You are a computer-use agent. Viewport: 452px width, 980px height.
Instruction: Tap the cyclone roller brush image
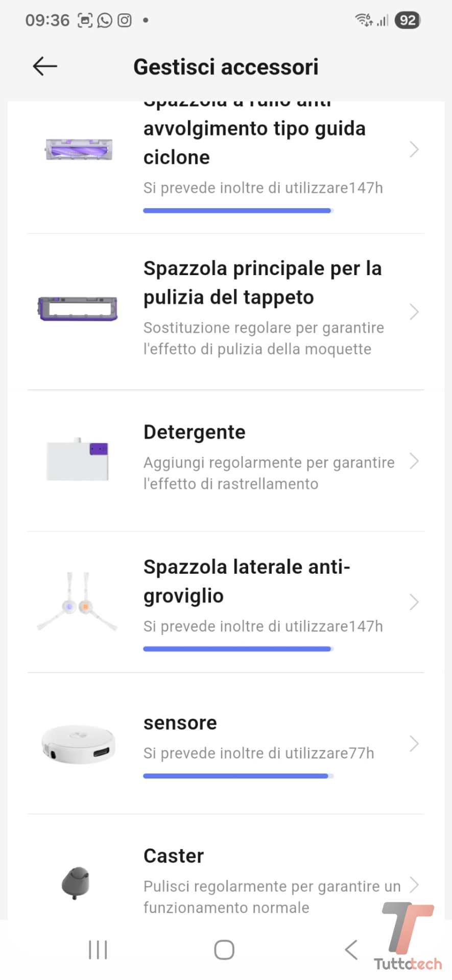pos(79,150)
